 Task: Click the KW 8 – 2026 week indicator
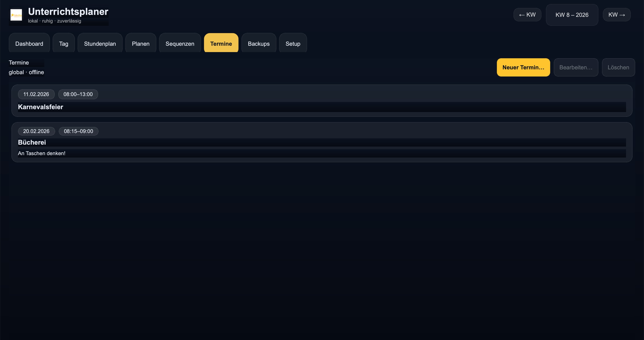[572, 15]
